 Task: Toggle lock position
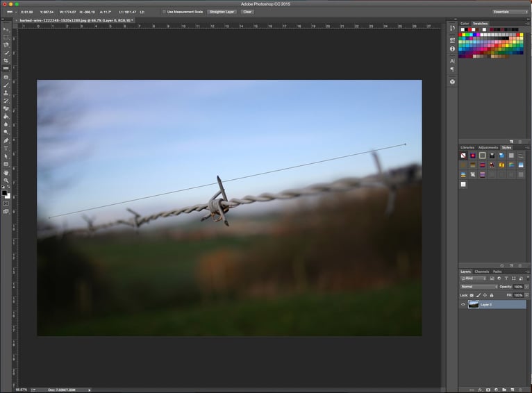[x=485, y=295]
